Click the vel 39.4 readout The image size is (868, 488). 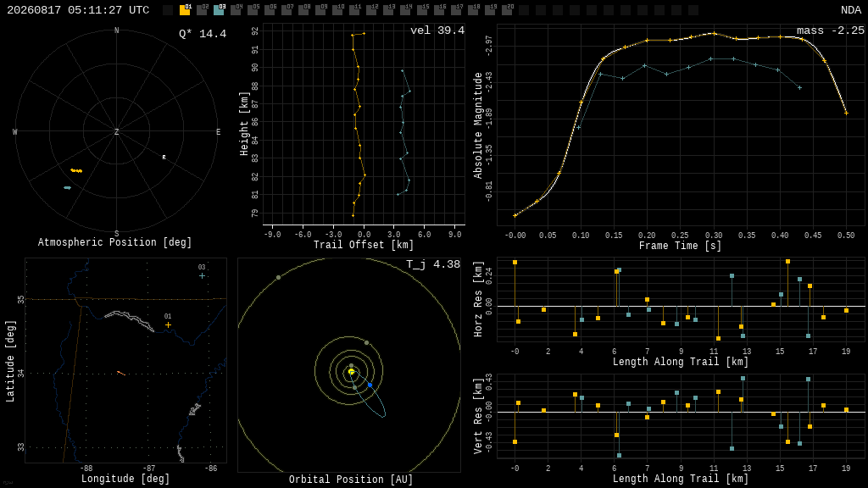[437, 30]
